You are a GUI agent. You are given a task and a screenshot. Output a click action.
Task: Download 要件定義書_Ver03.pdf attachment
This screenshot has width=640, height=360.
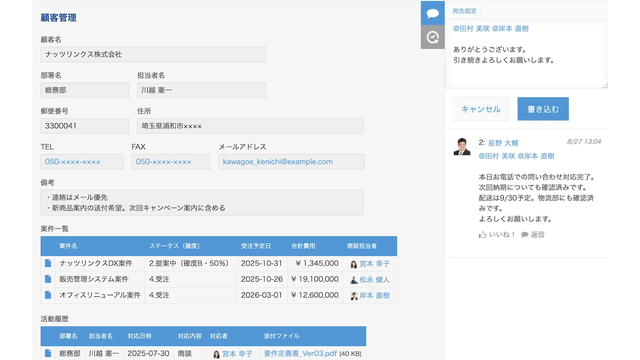[300, 353]
